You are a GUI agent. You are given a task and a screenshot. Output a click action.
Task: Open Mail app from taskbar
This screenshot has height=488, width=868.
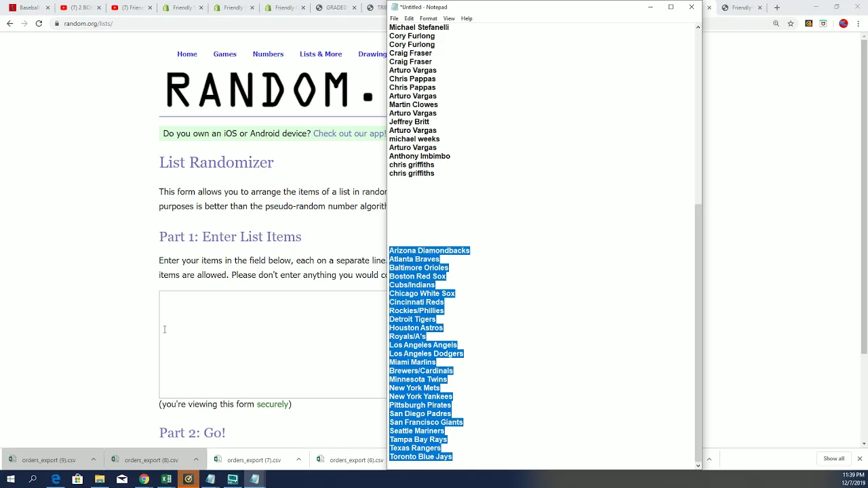point(122,479)
